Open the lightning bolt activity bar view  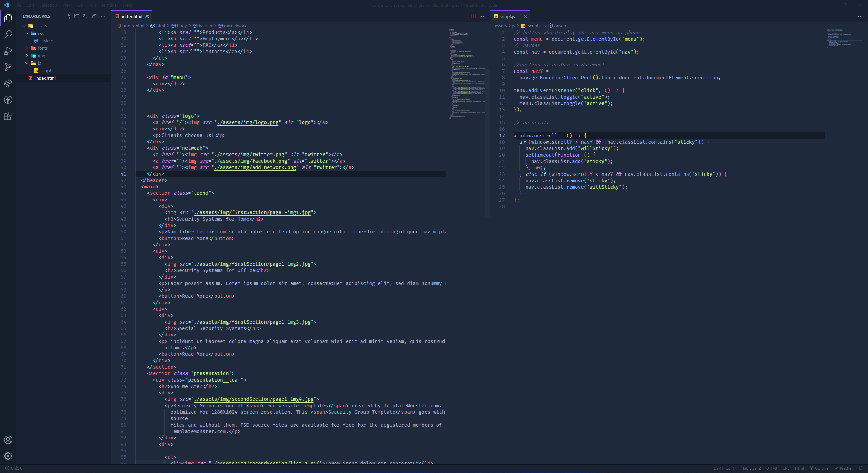(x=8, y=100)
